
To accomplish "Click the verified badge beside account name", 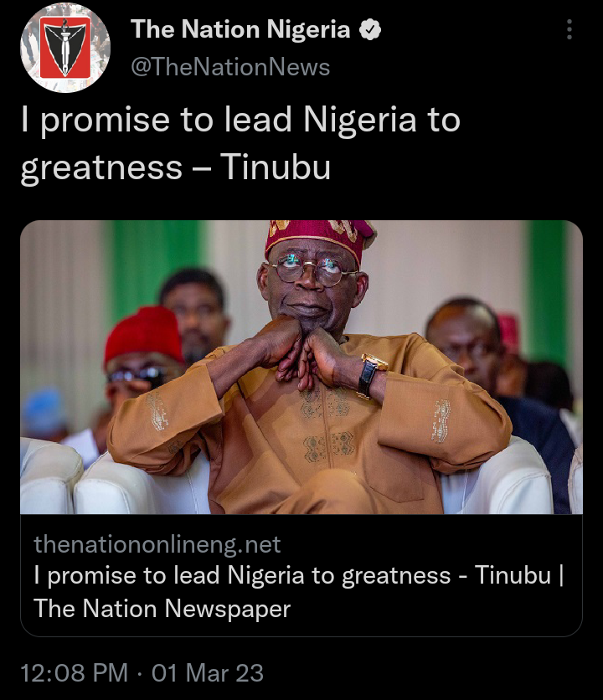I will pos(370,30).
